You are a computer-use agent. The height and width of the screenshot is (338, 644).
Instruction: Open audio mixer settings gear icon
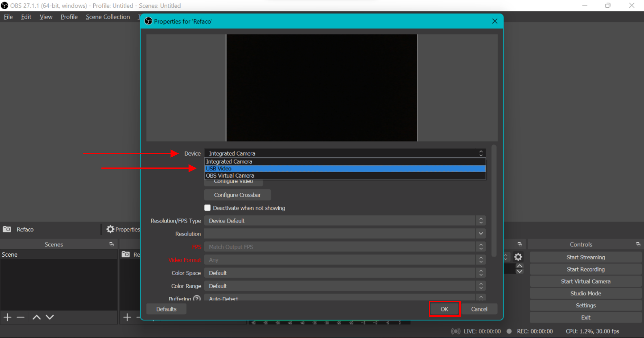point(518,257)
